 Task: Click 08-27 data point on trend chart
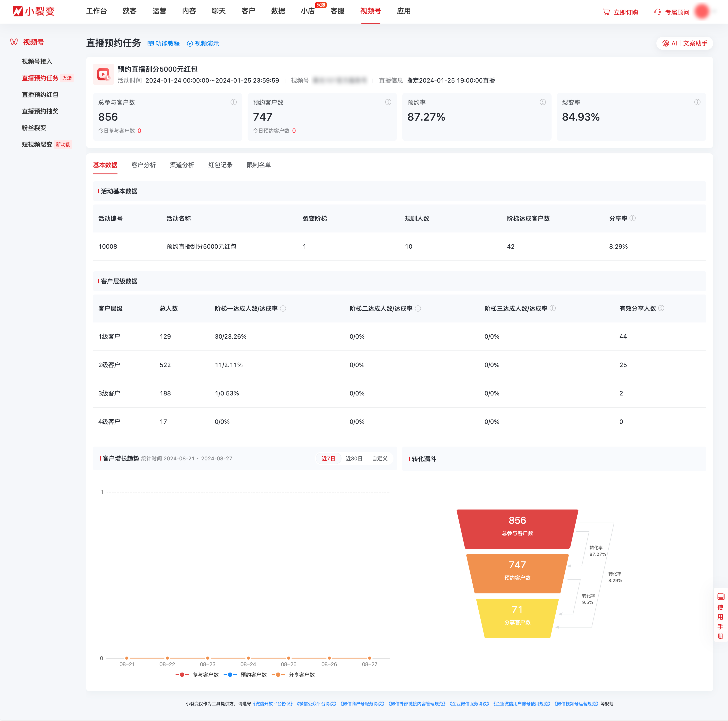370,658
